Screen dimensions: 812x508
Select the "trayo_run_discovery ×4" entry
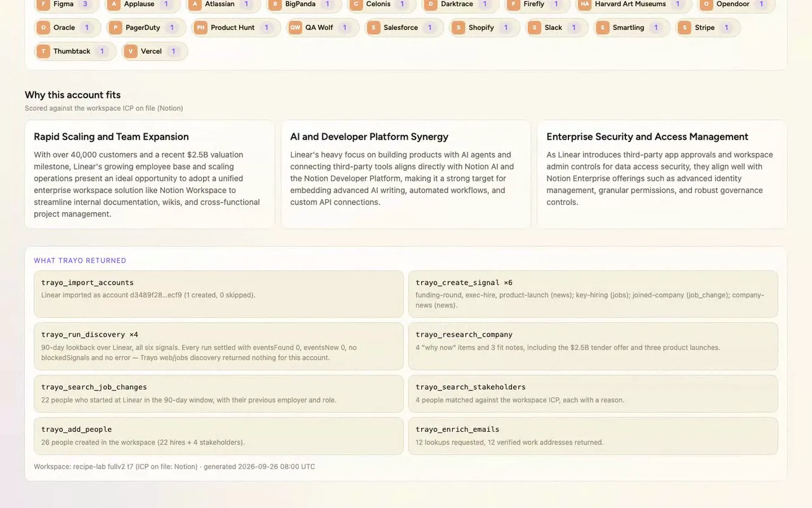(x=218, y=346)
